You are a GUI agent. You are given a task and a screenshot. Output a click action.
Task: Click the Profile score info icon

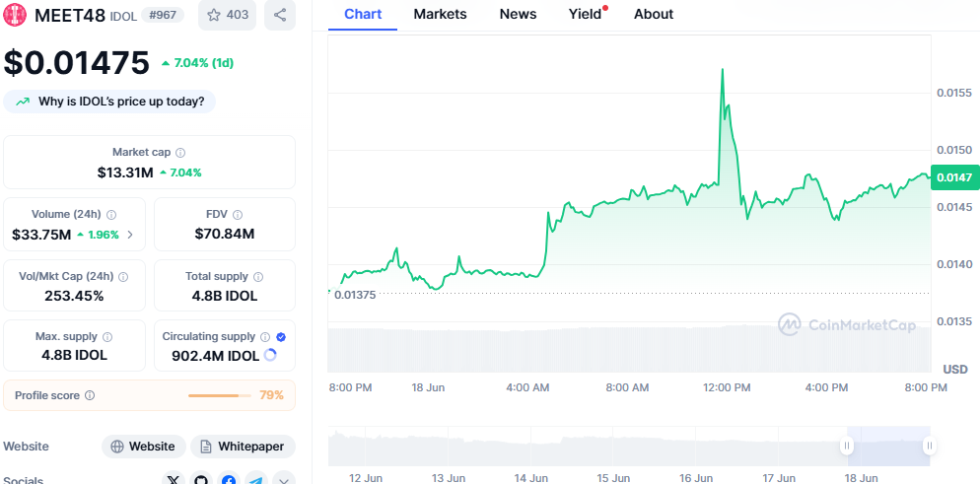(x=90, y=395)
